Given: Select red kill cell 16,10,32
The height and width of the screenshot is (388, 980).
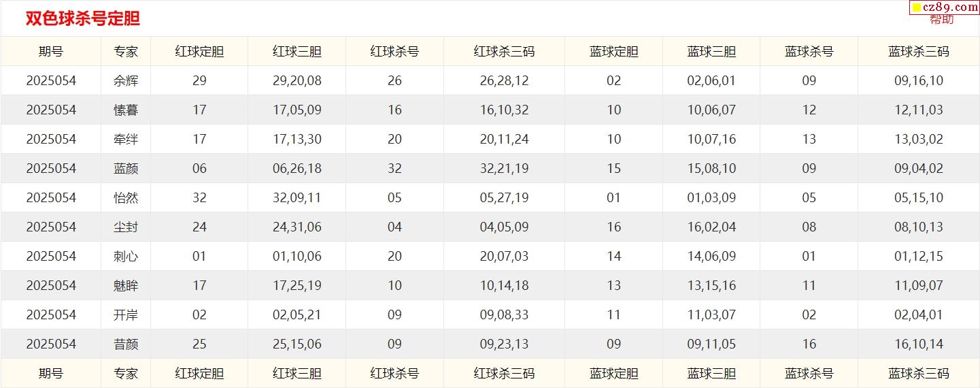Looking at the screenshot, I should 504,110.
